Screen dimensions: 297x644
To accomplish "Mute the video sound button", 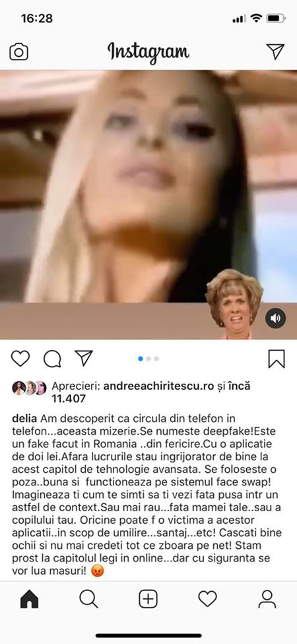I will [x=275, y=318].
